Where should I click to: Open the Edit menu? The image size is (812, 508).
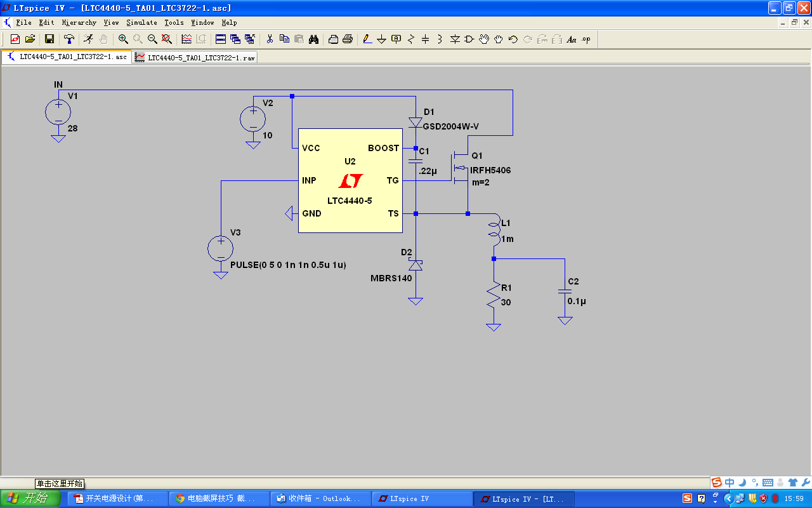tap(46, 22)
